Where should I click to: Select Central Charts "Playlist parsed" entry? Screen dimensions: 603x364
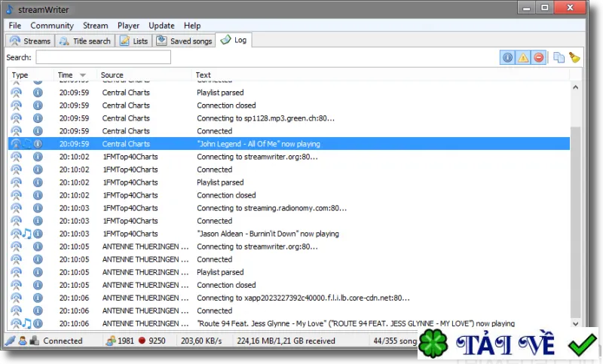point(289,92)
